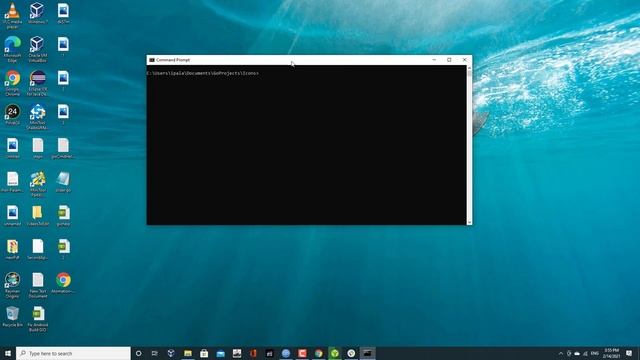Click the Command Prompt title bar icon

pyautogui.click(x=152, y=60)
